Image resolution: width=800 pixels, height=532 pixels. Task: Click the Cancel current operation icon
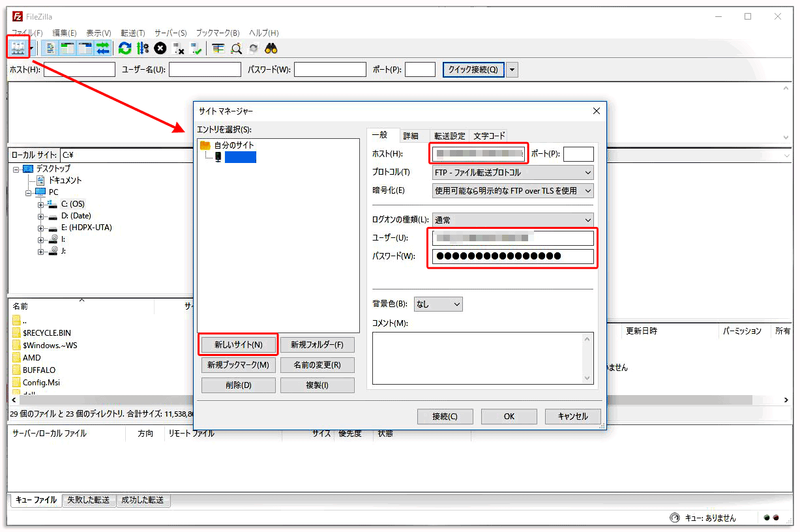click(161, 48)
